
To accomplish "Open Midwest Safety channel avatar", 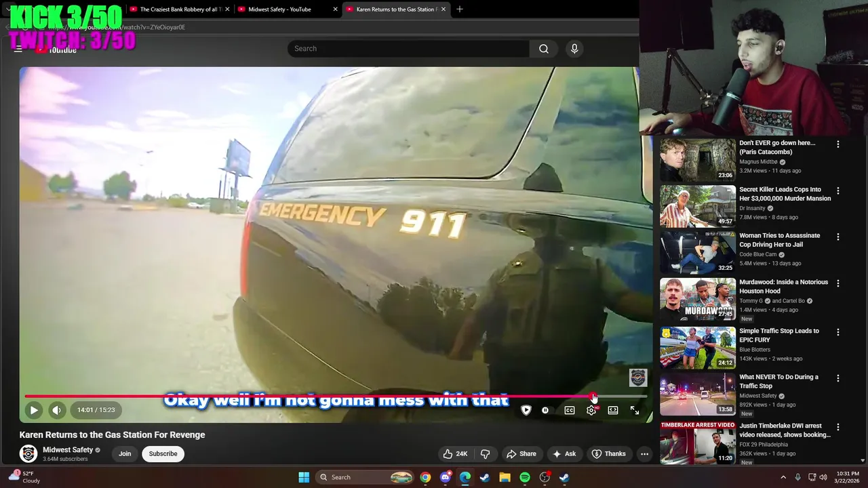I will (x=28, y=454).
